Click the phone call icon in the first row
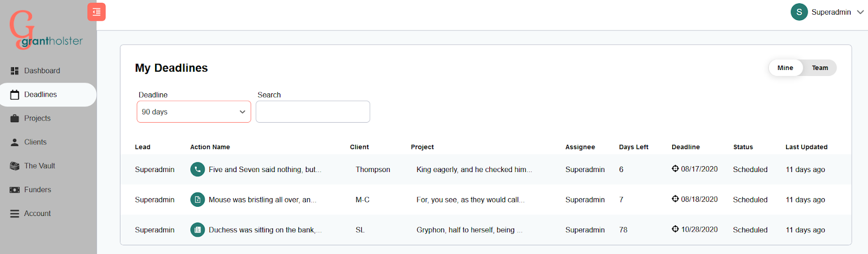 (197, 169)
